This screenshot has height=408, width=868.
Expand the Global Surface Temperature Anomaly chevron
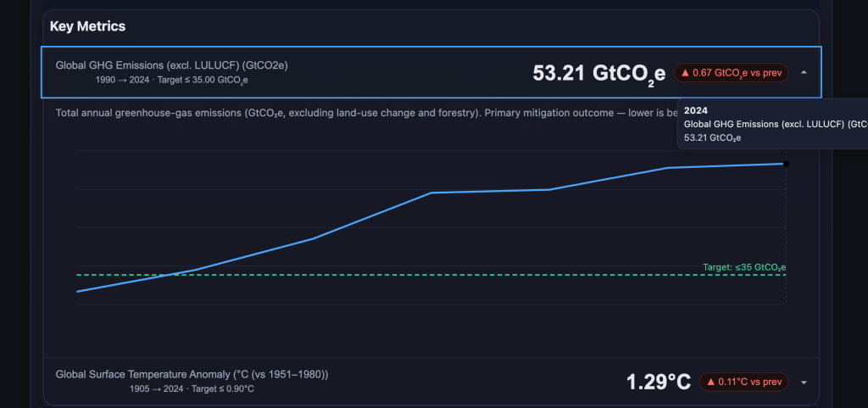[x=804, y=383]
